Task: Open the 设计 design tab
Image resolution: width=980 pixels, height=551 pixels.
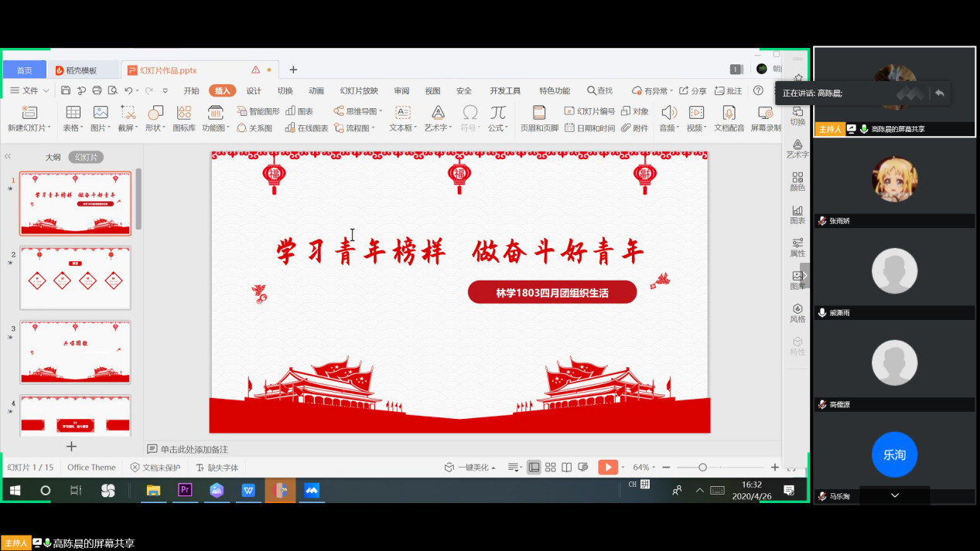Action: coord(254,90)
